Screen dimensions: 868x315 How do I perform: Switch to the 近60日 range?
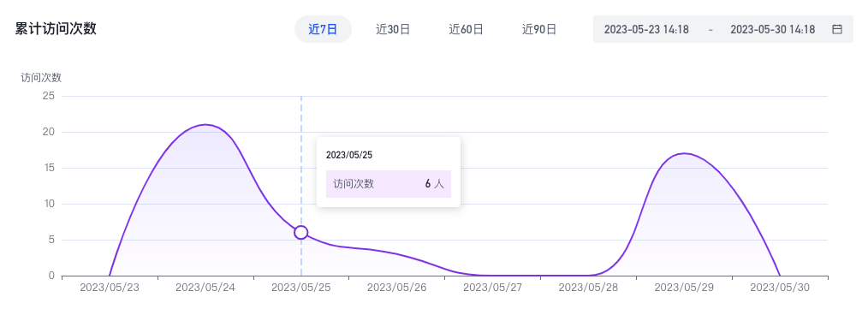(467, 29)
